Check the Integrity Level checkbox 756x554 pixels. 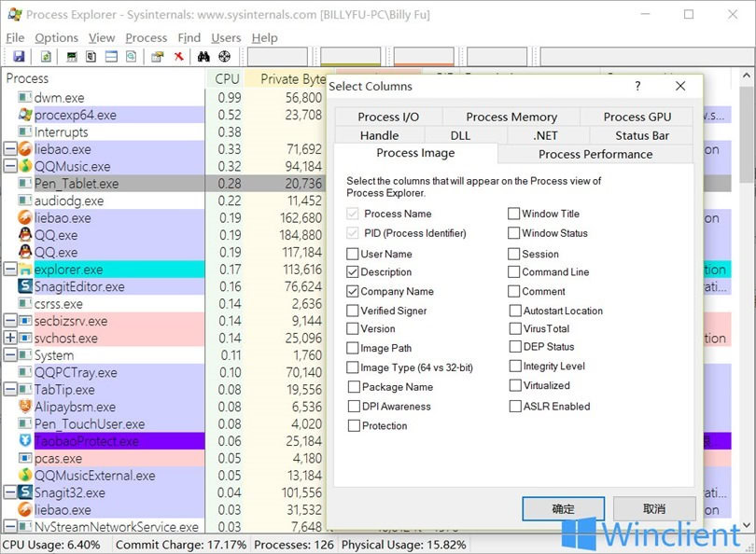tap(515, 367)
